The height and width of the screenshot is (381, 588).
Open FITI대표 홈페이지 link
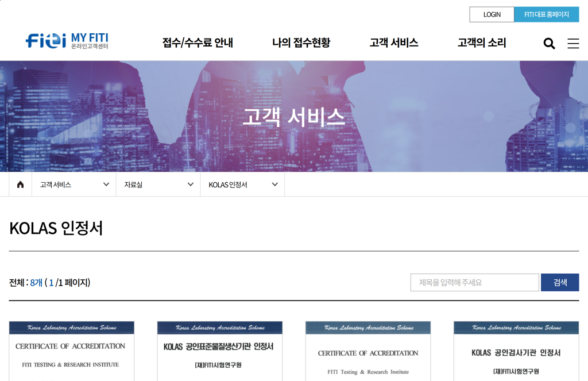(x=547, y=14)
